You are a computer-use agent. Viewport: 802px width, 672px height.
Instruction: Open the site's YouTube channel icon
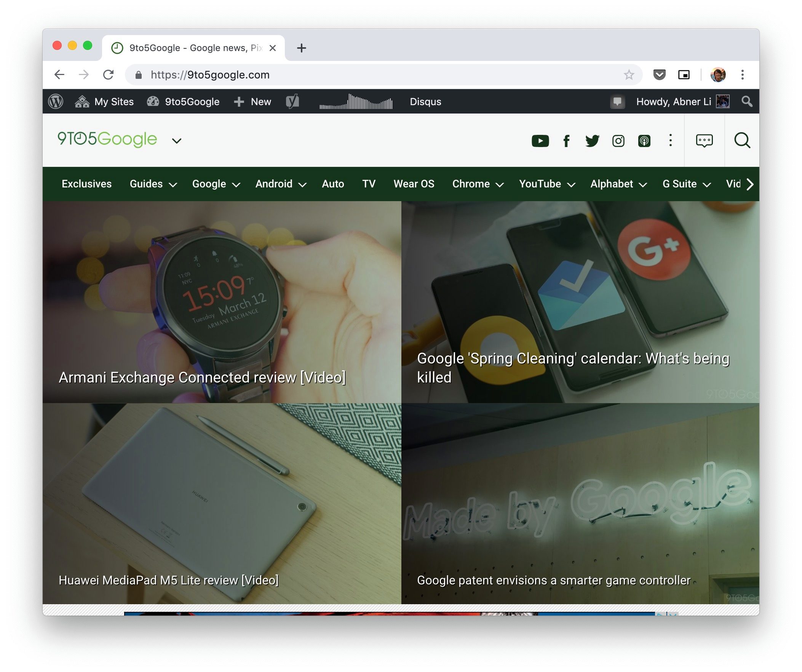(540, 141)
